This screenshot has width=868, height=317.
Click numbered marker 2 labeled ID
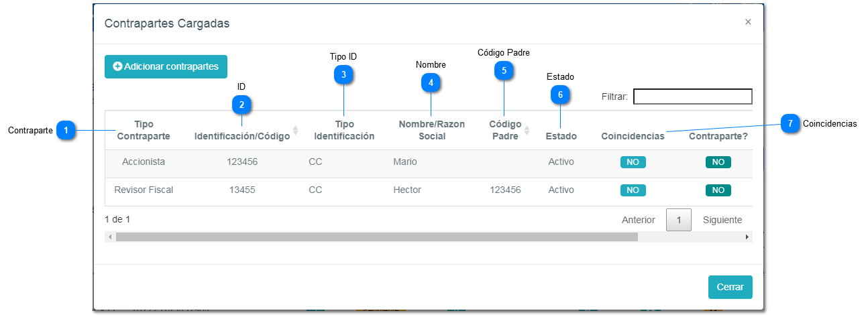click(x=241, y=105)
